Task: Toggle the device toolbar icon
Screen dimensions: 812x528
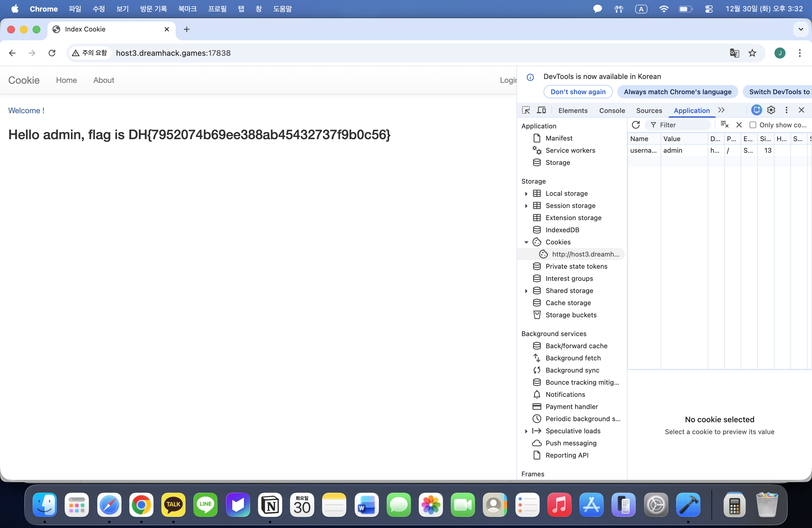Action: (541, 110)
